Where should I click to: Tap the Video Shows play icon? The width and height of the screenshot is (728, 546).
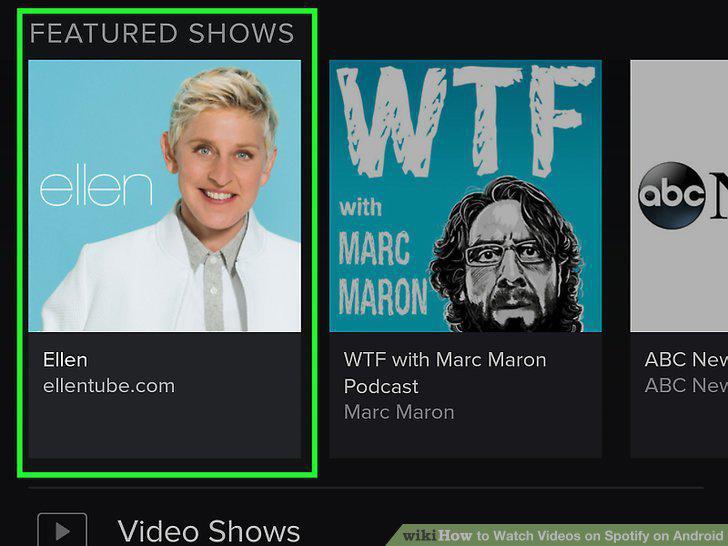pos(62,529)
